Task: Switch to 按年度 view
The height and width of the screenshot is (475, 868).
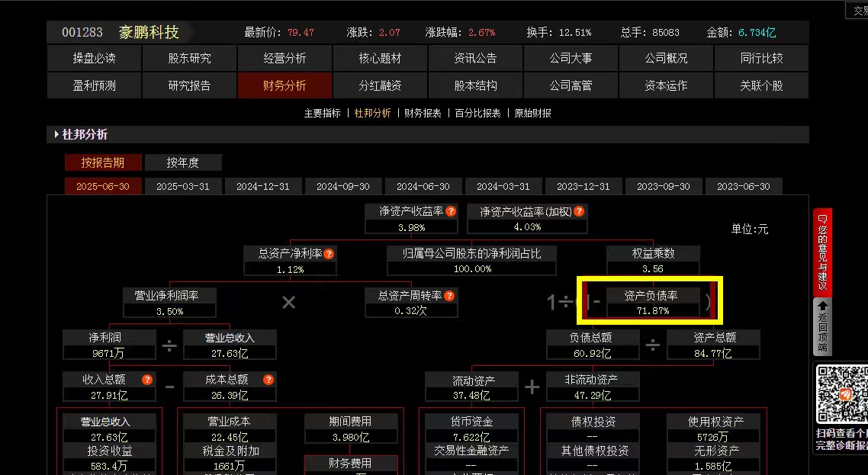Action: point(183,162)
